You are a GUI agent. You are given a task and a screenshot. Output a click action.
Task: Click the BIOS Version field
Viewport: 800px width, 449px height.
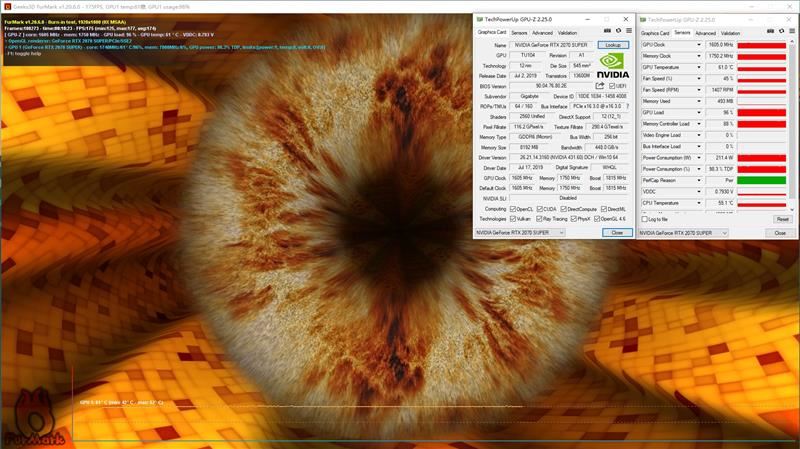[551, 86]
